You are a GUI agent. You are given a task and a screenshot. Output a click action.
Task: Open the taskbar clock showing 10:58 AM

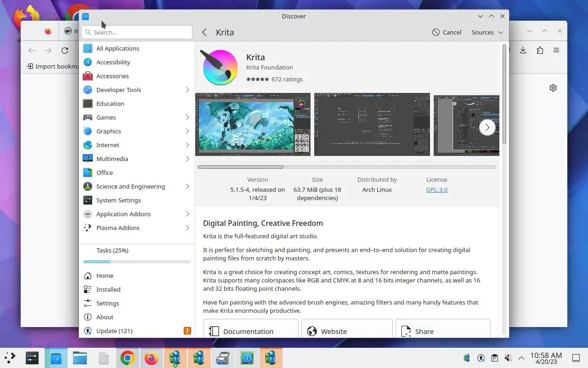[546, 358]
